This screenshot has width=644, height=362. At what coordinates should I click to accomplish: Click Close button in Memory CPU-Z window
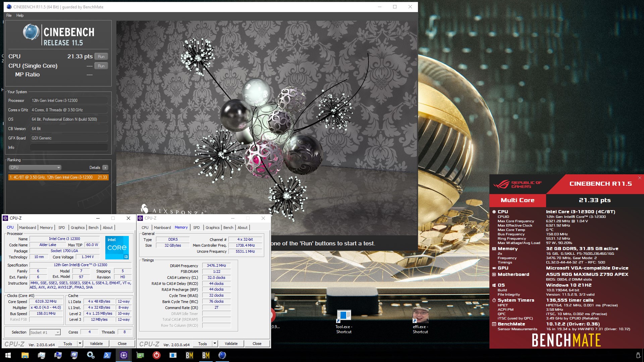[257, 344]
